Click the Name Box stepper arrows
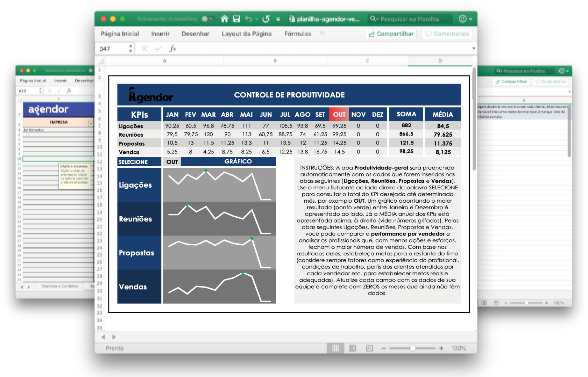Screen dimensions: 588x377 point(131,49)
